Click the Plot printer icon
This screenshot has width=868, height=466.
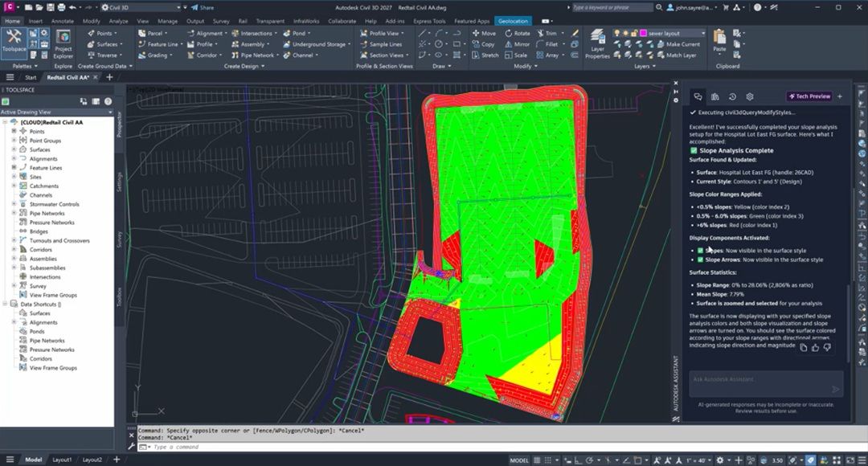coord(61,8)
